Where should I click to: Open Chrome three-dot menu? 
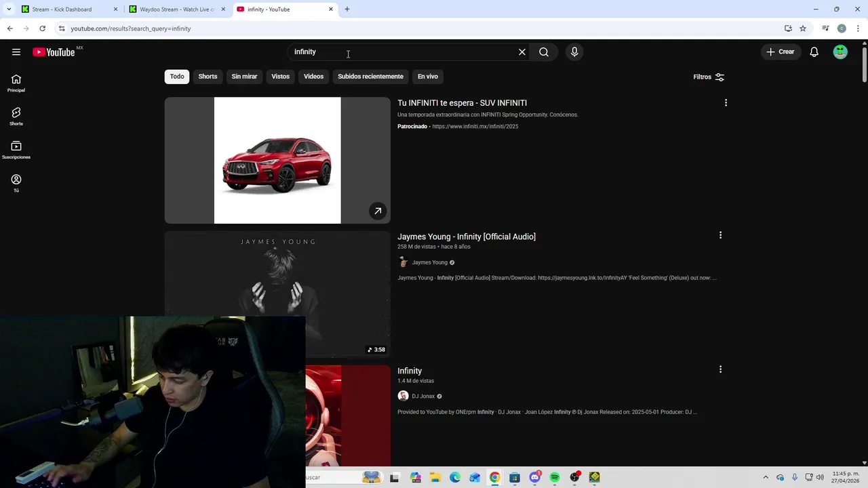point(859,28)
